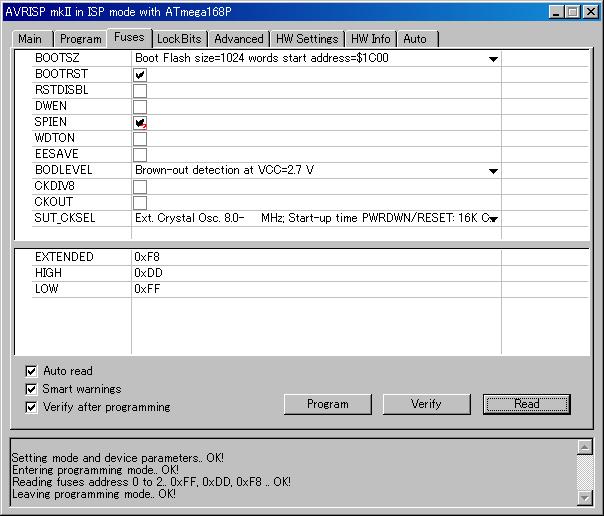Screen dimensions: 604x516
Task: Open the LockBits tab
Action: [x=179, y=39]
